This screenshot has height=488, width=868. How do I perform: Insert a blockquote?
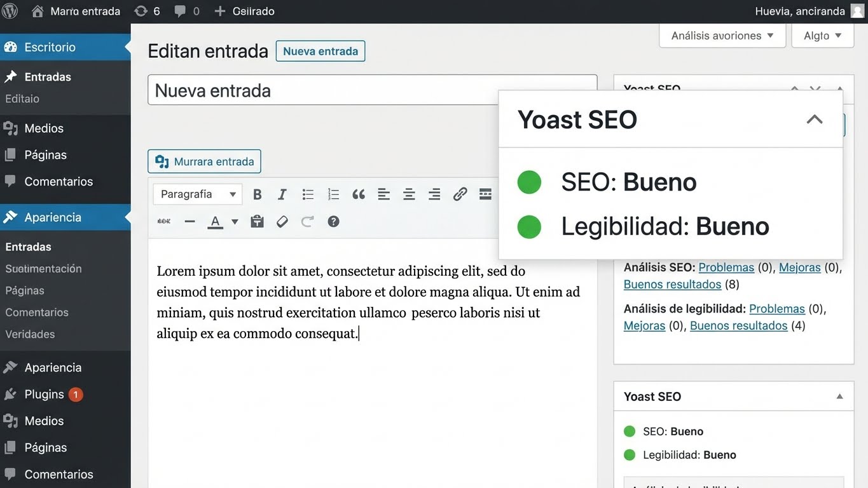358,194
